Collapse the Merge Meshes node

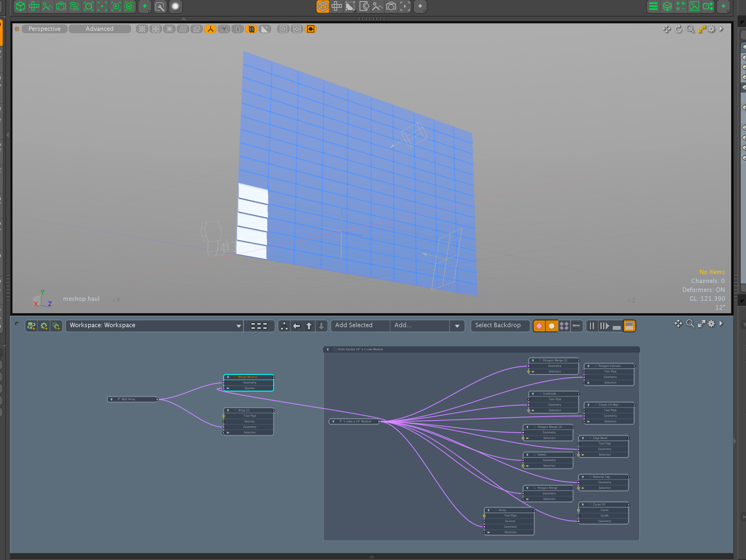pos(228,377)
